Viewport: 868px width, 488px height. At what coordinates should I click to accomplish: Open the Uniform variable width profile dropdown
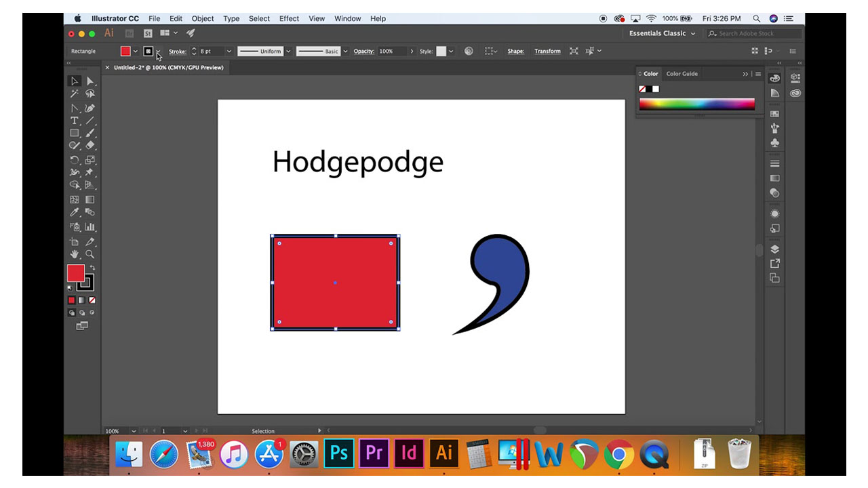coord(288,52)
